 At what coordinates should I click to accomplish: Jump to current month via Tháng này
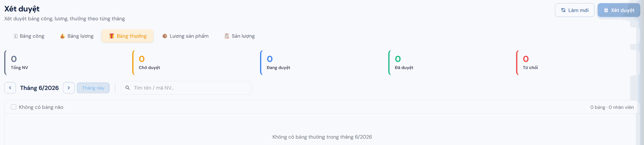[93, 88]
